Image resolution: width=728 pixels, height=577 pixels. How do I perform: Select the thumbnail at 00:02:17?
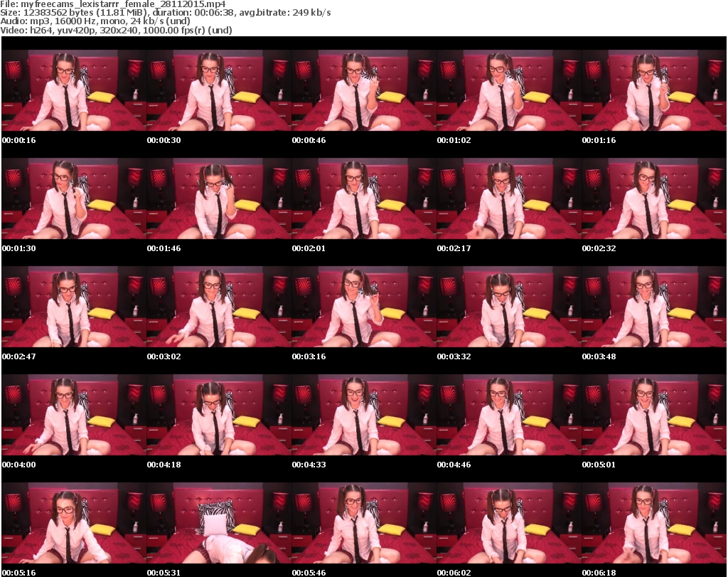coord(509,198)
